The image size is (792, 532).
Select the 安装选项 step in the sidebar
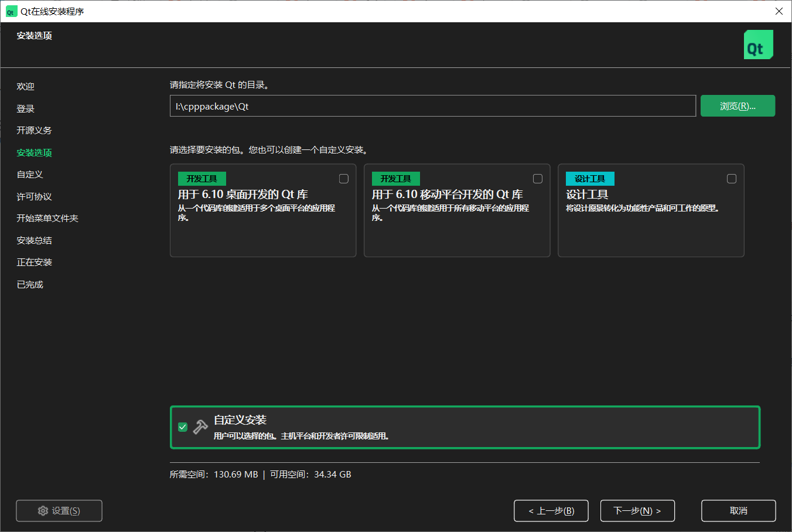click(34, 152)
